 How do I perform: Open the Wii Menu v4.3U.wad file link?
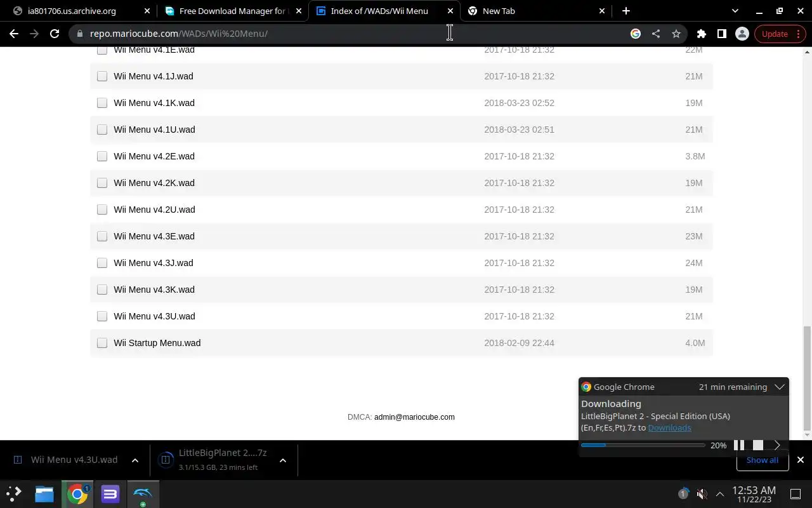[154, 316]
